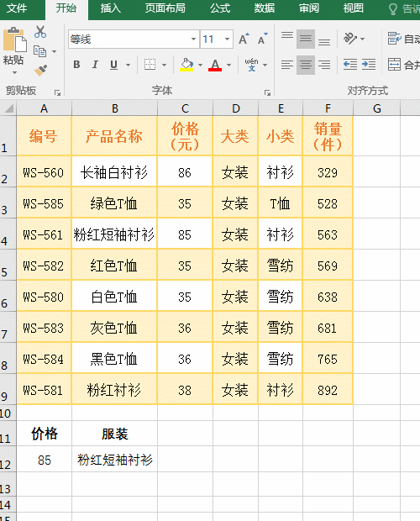Click the Merge and Center button
The image size is (420, 521).
click(x=402, y=65)
